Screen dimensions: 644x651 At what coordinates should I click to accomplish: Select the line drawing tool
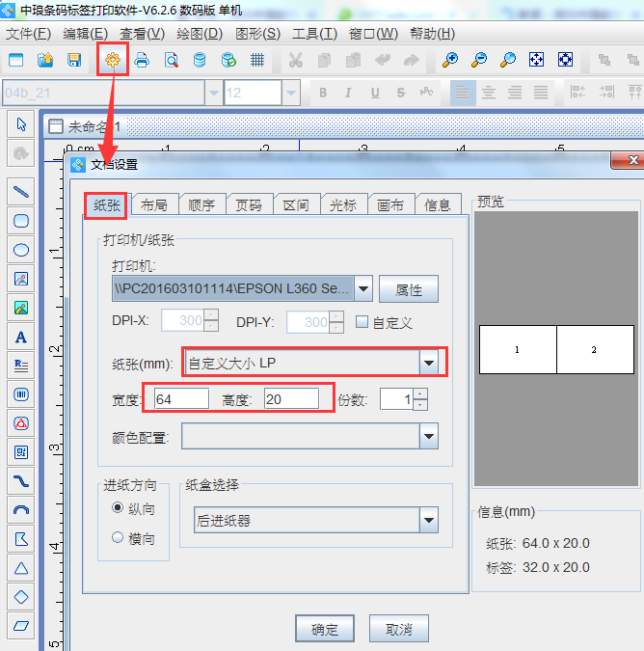click(x=21, y=191)
